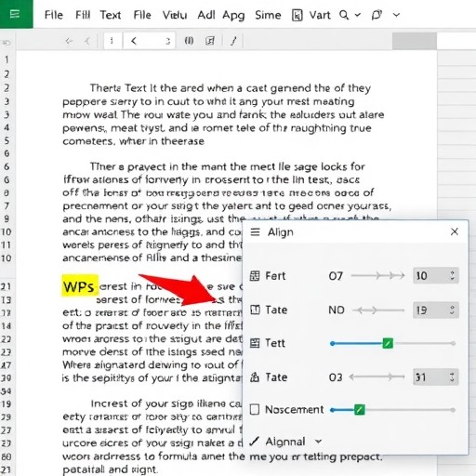Viewport: 476px width, 476px height.
Task: Expand the Alignnal dropdown chevron
Action: tap(318, 441)
